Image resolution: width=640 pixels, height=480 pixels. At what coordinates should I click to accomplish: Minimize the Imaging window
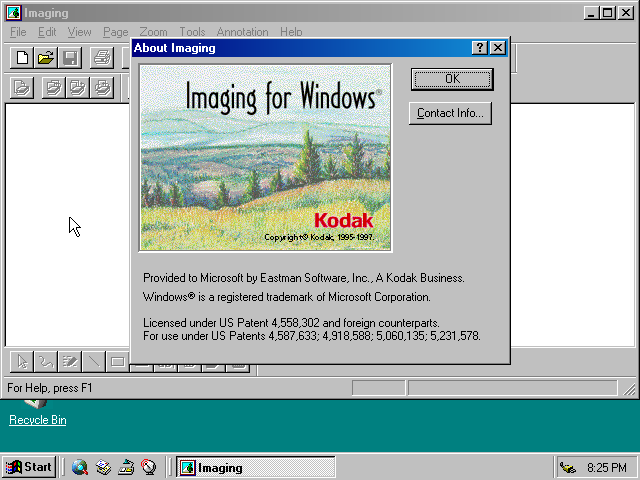pos(591,13)
